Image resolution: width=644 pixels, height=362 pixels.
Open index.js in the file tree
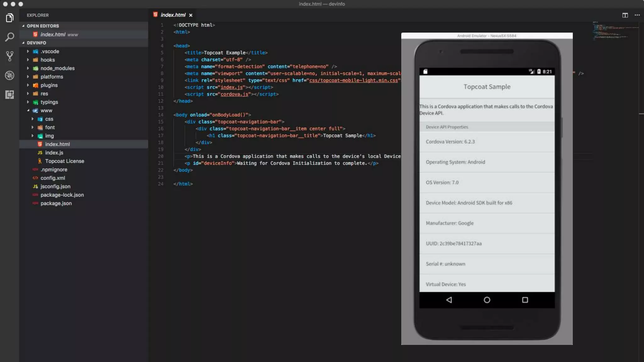click(54, 153)
